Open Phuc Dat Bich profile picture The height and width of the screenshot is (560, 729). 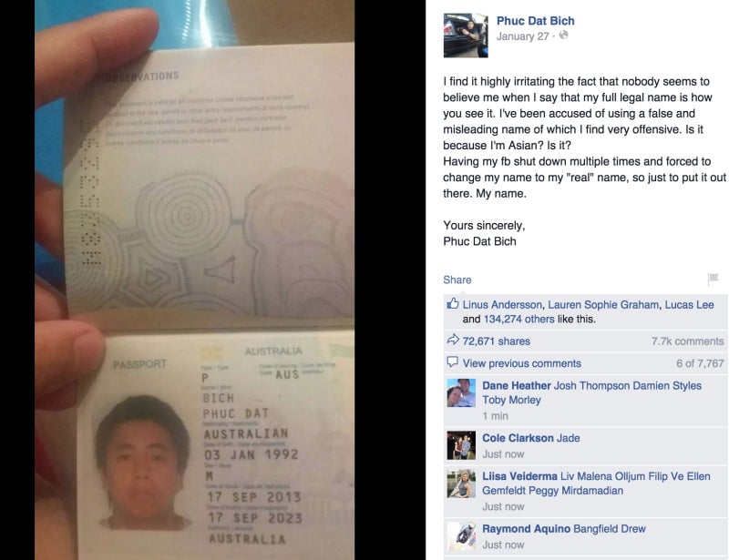point(466,36)
